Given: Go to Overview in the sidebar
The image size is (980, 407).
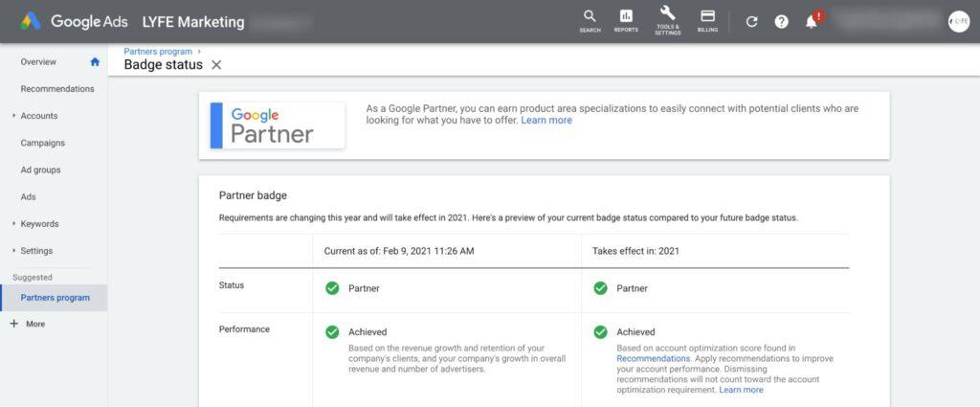Looking at the screenshot, I should (x=38, y=62).
